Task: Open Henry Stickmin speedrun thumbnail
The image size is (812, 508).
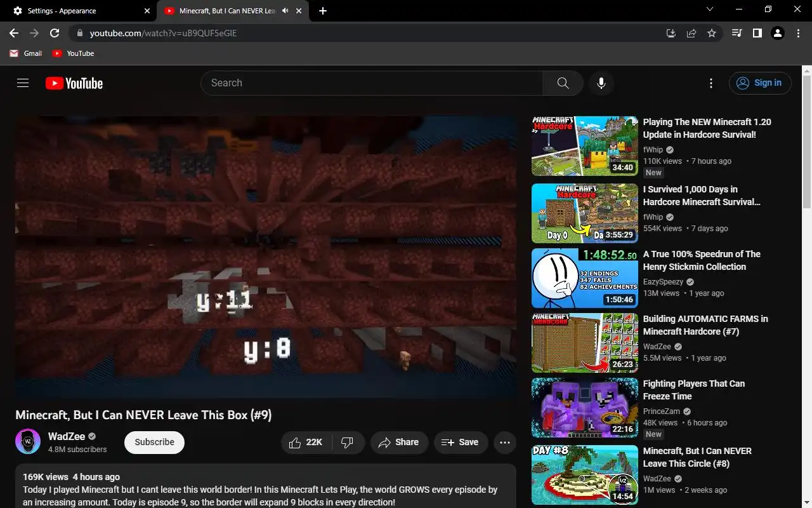Action: [x=585, y=278]
